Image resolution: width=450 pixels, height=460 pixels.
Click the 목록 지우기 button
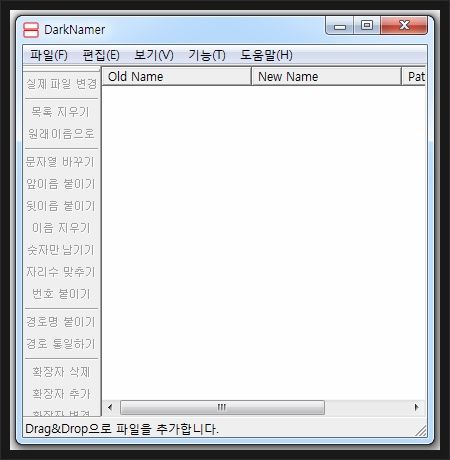pos(61,112)
